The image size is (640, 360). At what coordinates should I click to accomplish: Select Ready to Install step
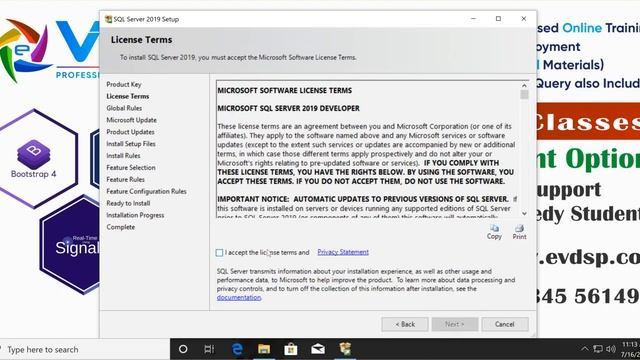pos(128,203)
